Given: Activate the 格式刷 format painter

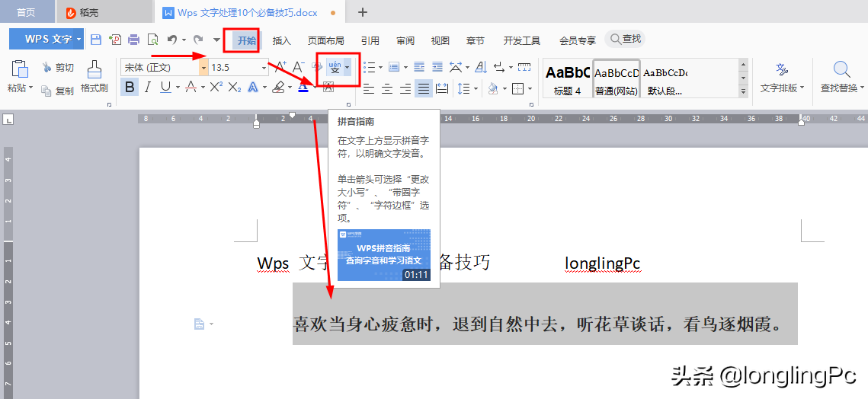Looking at the screenshot, I should coord(94,78).
